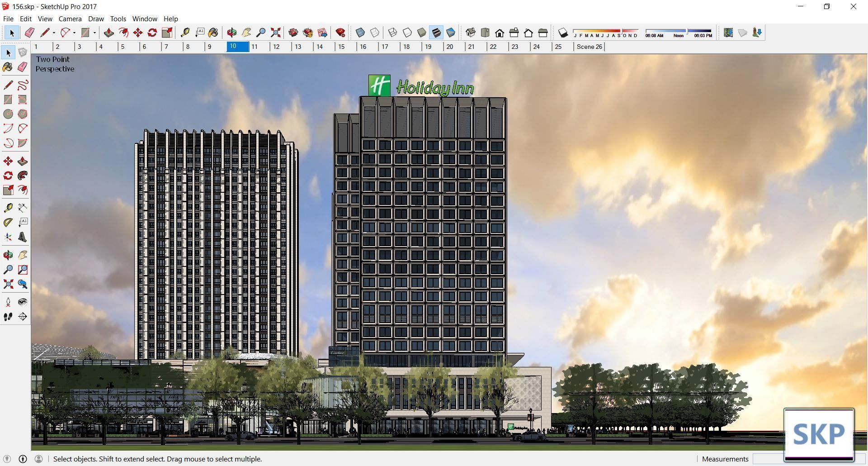Select the Circle tool in left toolbar
Viewport: 868px width, 466px height.
point(8,114)
